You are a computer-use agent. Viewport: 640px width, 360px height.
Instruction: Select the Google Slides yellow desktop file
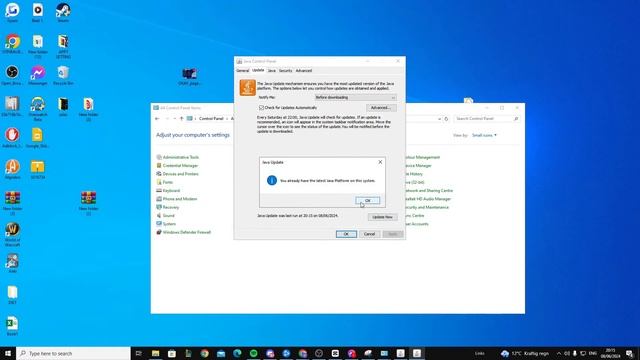coord(37,138)
